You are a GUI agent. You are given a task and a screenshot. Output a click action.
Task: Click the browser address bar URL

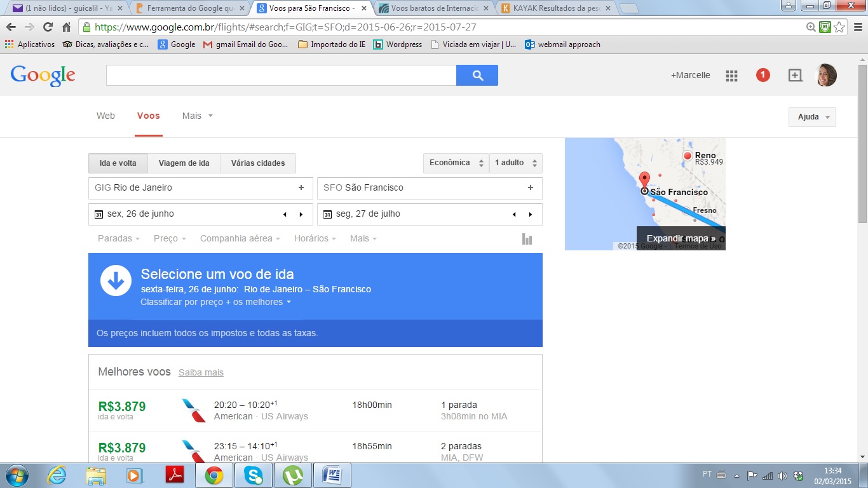coord(285,27)
